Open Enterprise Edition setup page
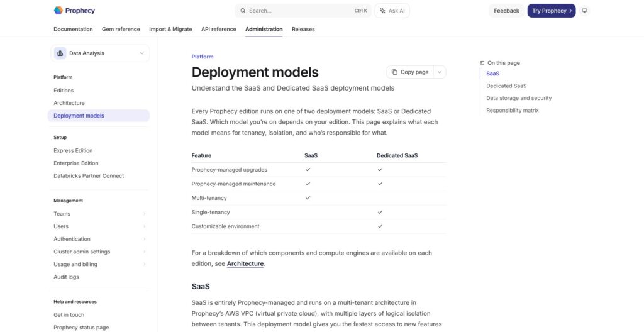The height and width of the screenshot is (332, 644). point(76,163)
